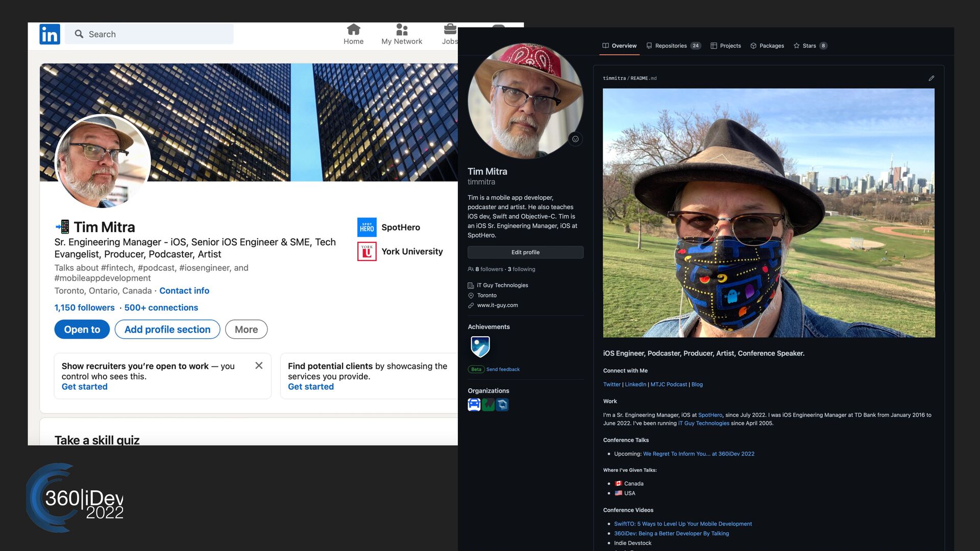Click the Edit profile button
980x551 pixels.
click(525, 253)
